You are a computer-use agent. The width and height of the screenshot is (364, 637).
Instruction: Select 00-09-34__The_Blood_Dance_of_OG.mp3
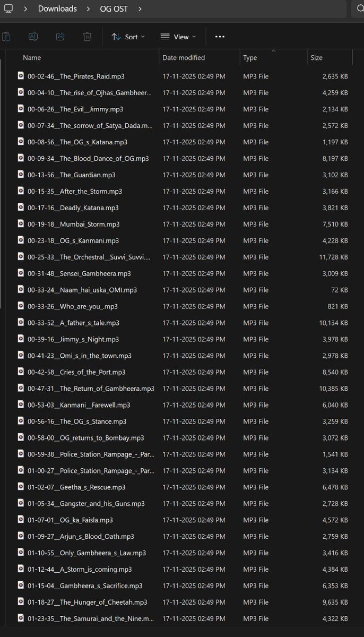pyautogui.click(x=88, y=158)
